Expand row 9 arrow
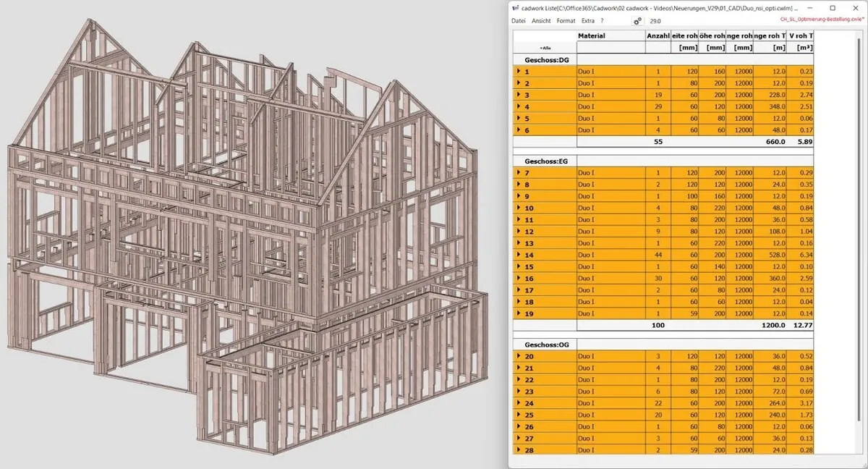 coord(519,196)
